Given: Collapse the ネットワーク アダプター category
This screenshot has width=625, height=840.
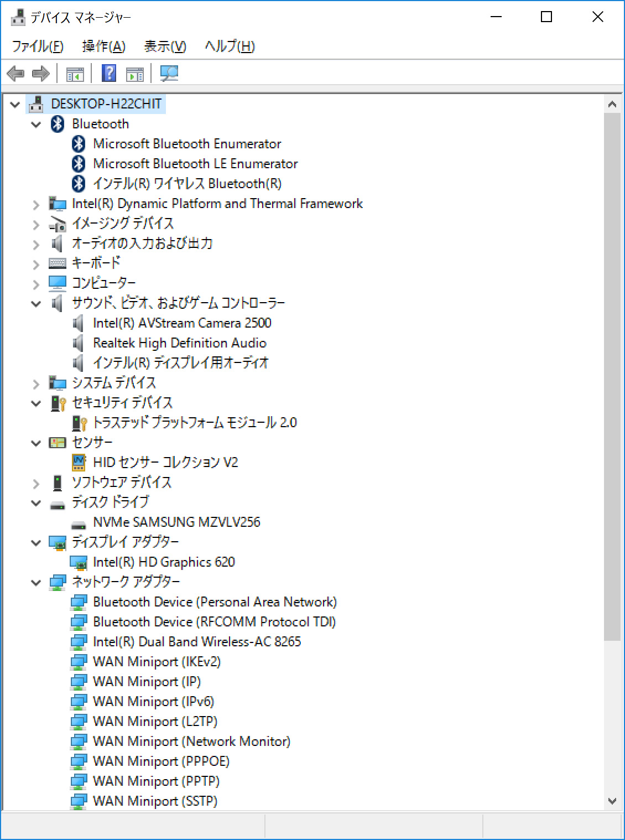Looking at the screenshot, I should [36, 583].
